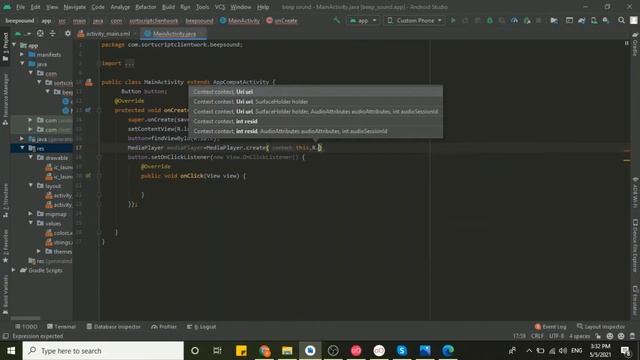The width and height of the screenshot is (640, 360).
Task: Expand the manifests folder
Action: 22,54
